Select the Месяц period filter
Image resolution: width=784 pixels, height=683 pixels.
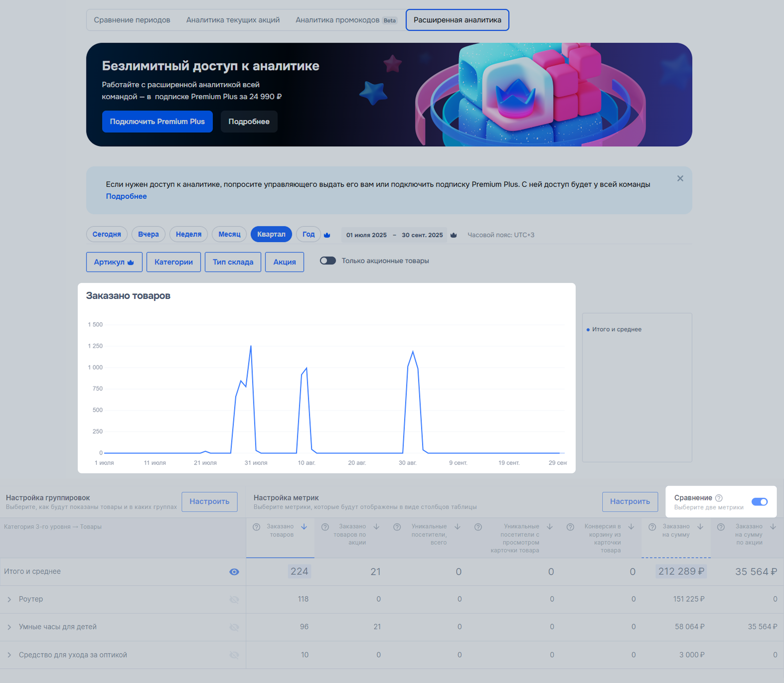click(229, 234)
